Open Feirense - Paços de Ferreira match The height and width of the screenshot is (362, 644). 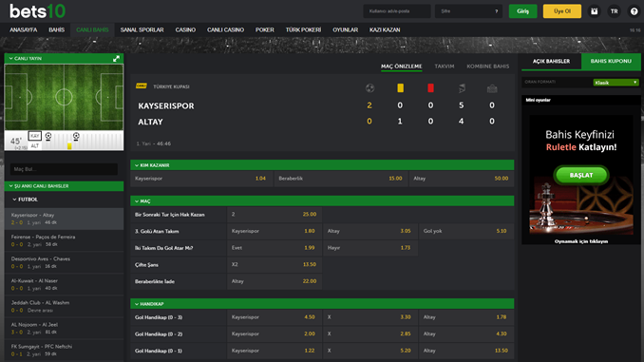tap(64, 240)
